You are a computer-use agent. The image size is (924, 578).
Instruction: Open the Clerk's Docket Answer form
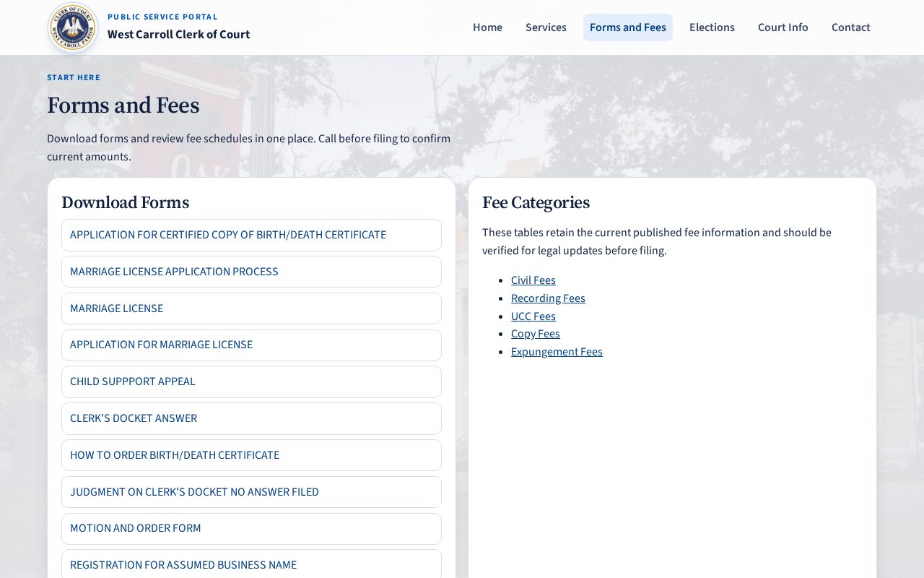point(251,418)
